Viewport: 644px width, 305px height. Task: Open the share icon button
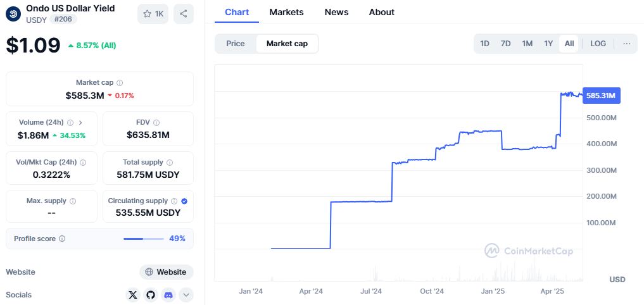(x=184, y=14)
